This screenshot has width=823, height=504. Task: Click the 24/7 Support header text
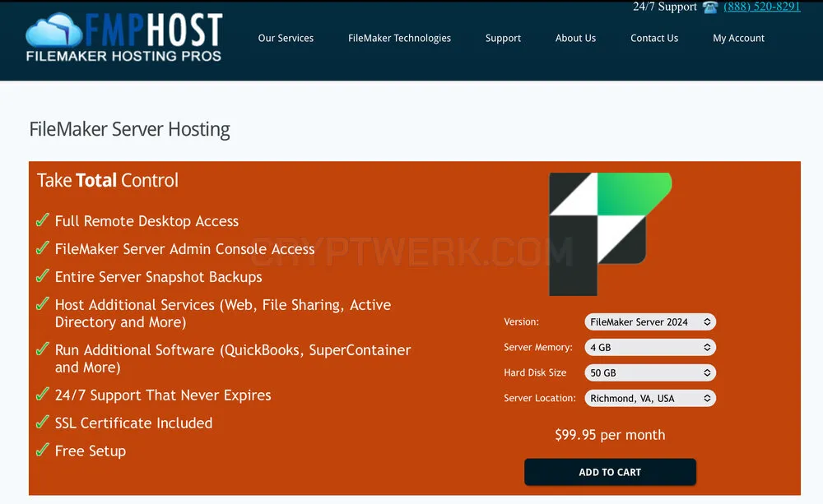pyautogui.click(x=664, y=7)
